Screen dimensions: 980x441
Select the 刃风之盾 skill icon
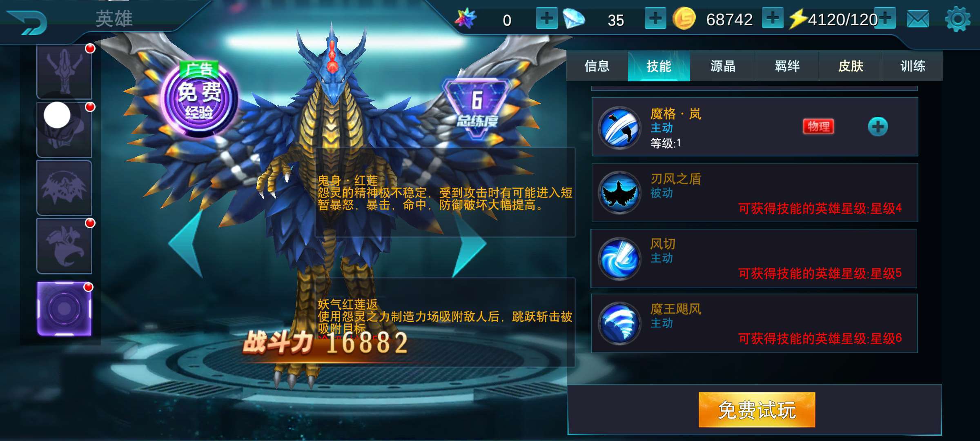pyautogui.click(x=619, y=192)
